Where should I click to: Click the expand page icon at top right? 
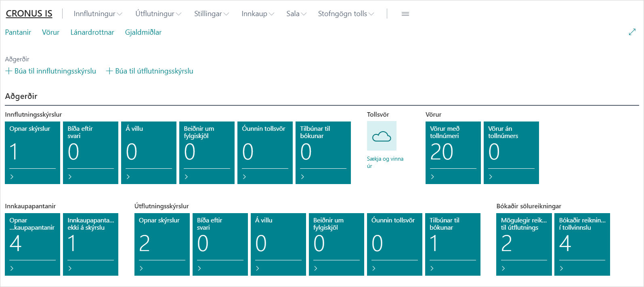coord(632,32)
